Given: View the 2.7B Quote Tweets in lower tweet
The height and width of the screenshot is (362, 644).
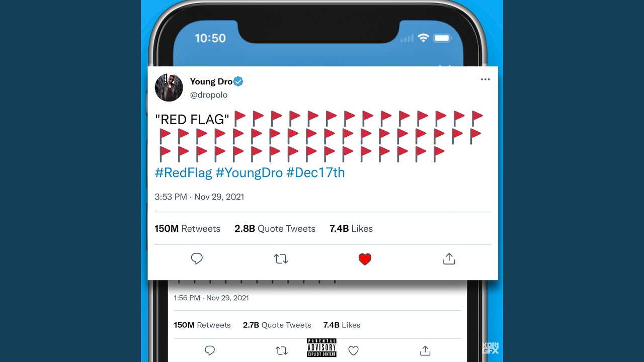Looking at the screenshot, I should click(x=277, y=325).
